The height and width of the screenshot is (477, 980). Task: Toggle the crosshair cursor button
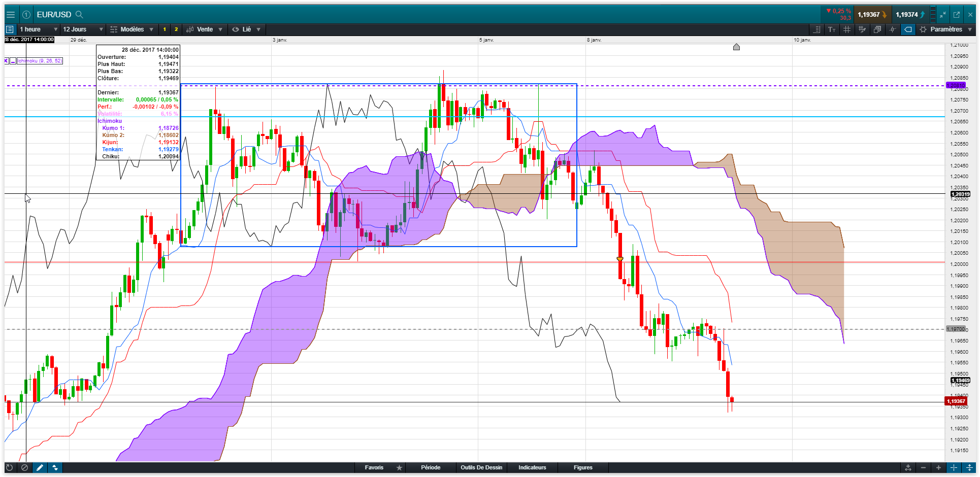click(954, 468)
